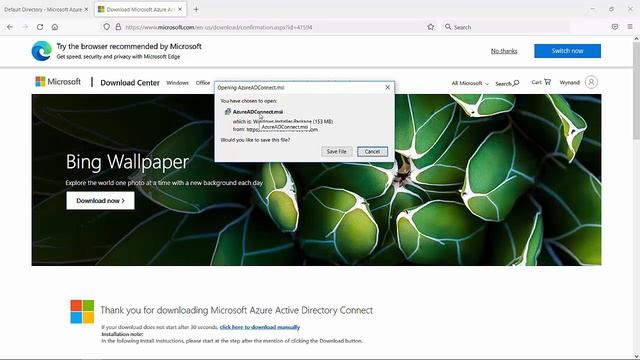Click the Switch now button
This screenshot has height=360, width=640.
tap(567, 51)
